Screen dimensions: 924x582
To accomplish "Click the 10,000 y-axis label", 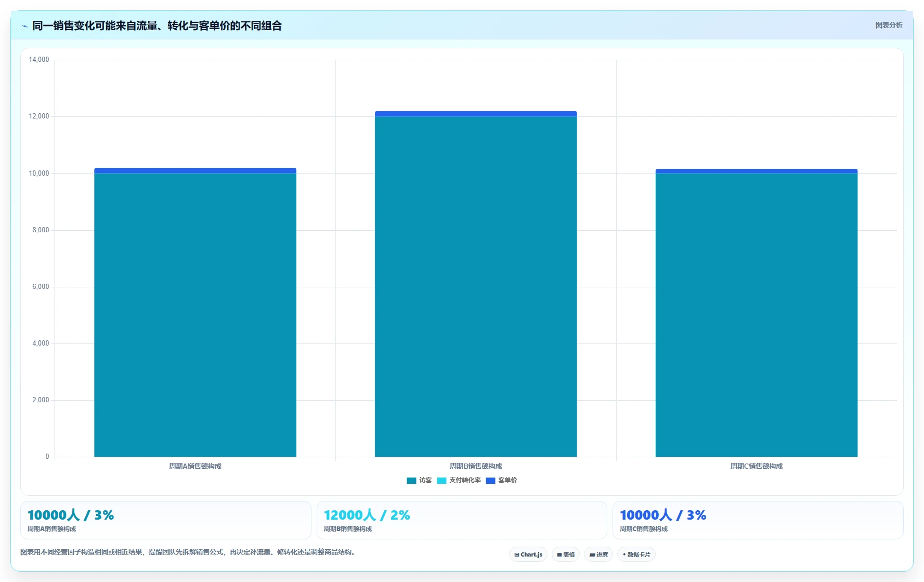I will 39,174.
